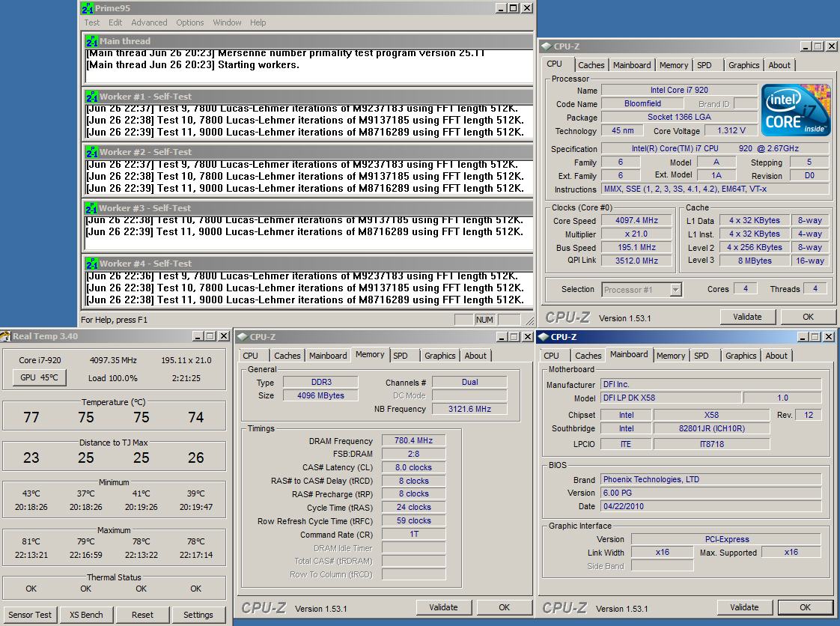Viewport: 840px width, 626px height.
Task: Click OK in top CPU-Z window
Action: tap(808, 317)
